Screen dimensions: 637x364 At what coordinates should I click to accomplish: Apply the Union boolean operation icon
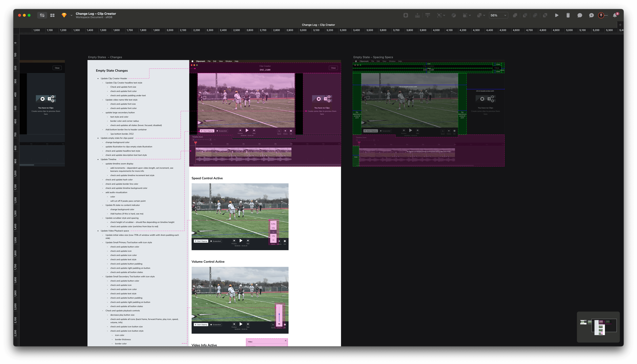click(x=515, y=15)
